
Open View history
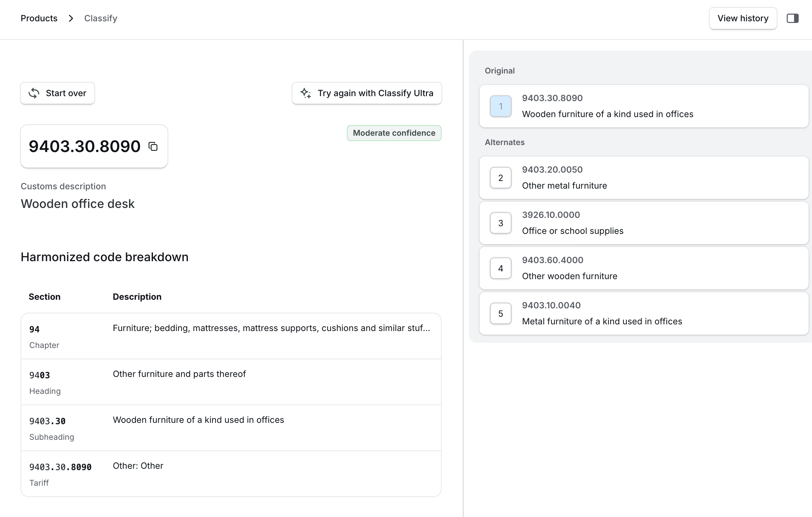tap(743, 18)
